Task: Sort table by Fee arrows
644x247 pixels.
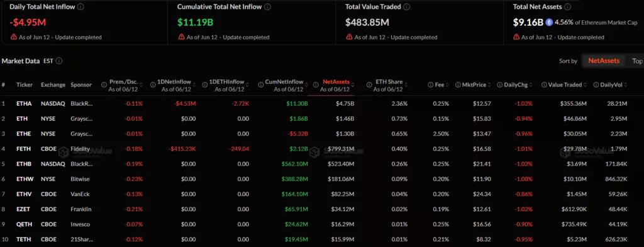Action: coord(447,85)
